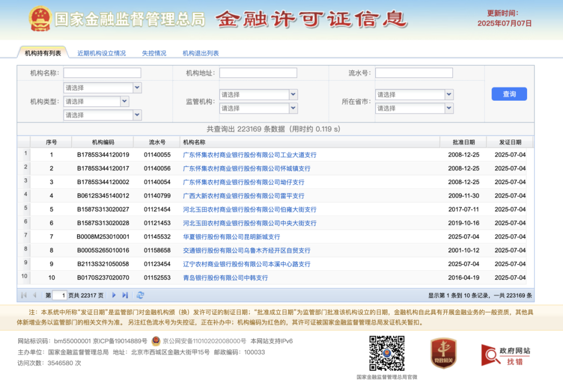Click the 机构名称 input field
563x392 pixels.
pyautogui.click(x=102, y=73)
